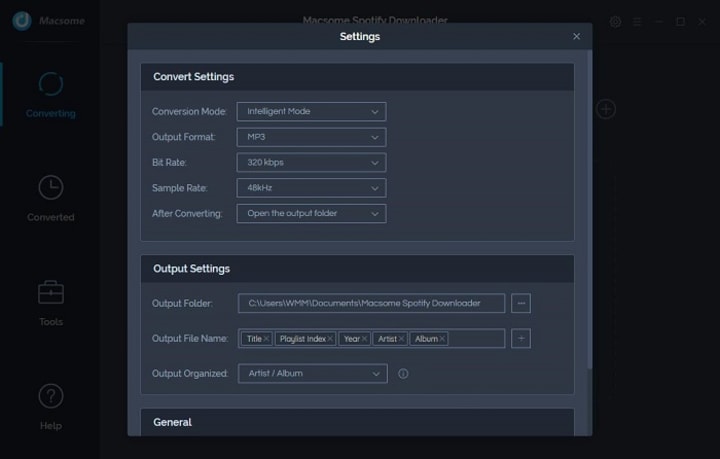
Task: Click the Macsome logo icon
Action: pos(22,21)
